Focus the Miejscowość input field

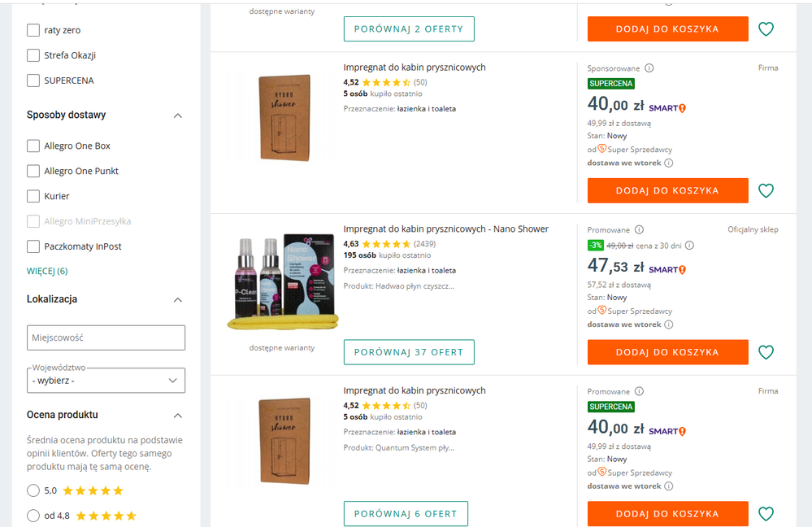106,338
